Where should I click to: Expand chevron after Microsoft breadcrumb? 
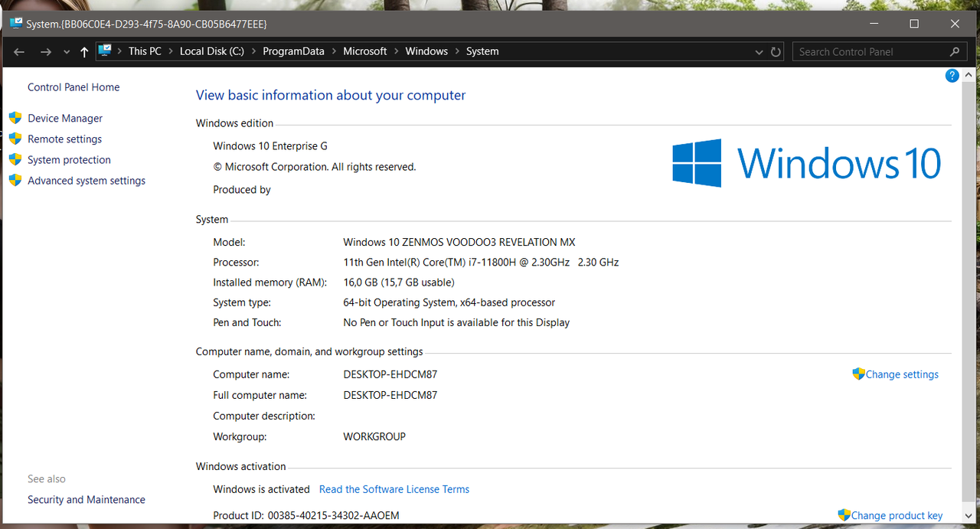click(x=397, y=51)
